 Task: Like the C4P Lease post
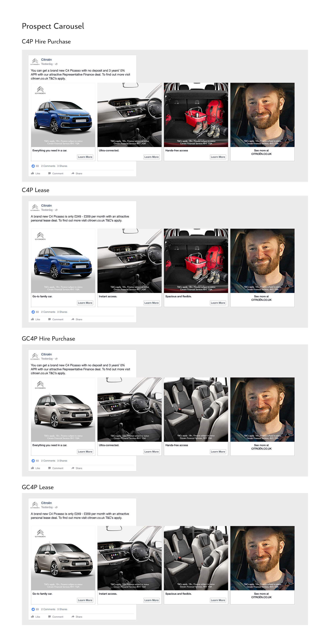click(x=35, y=320)
